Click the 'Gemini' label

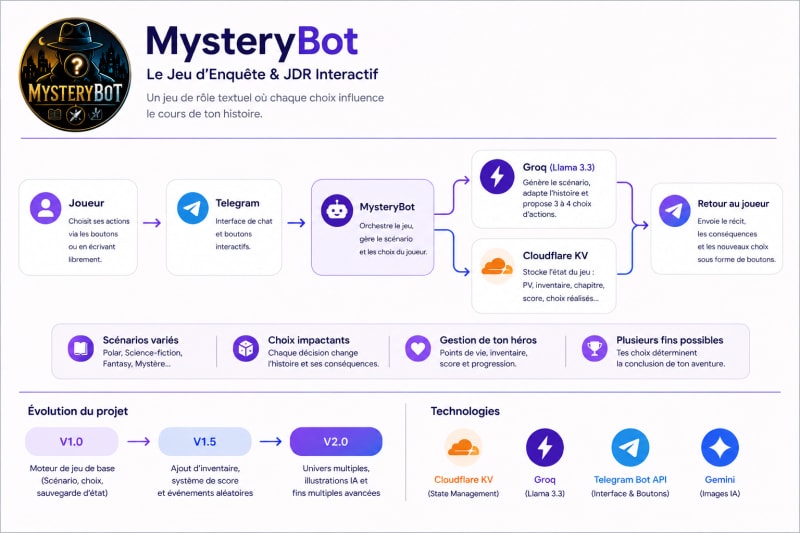click(720, 479)
